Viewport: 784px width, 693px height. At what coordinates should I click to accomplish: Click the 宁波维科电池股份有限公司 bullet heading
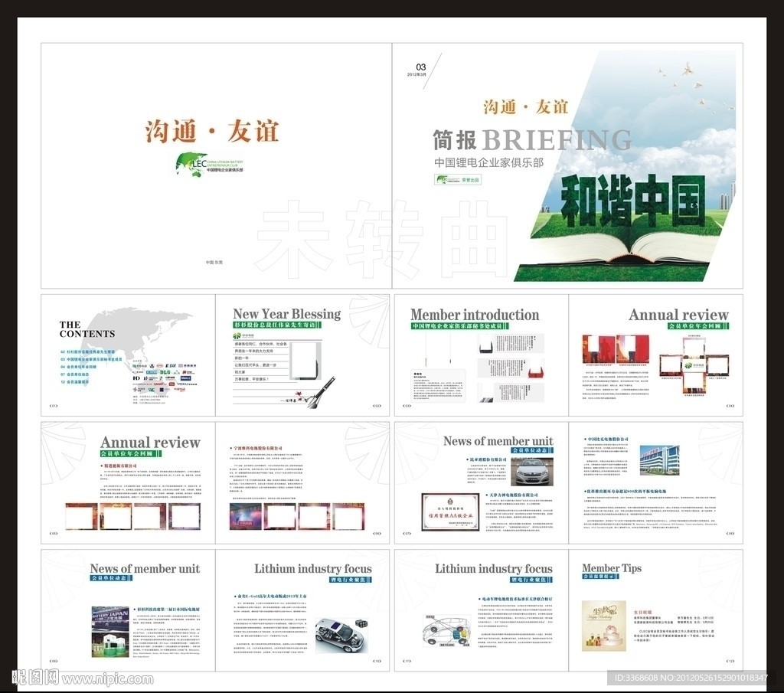point(257,449)
